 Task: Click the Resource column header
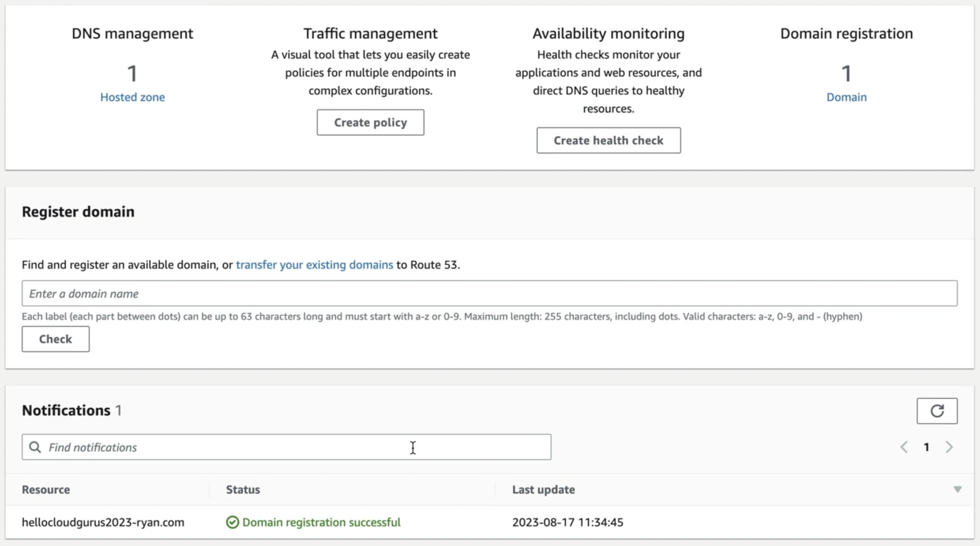46,490
